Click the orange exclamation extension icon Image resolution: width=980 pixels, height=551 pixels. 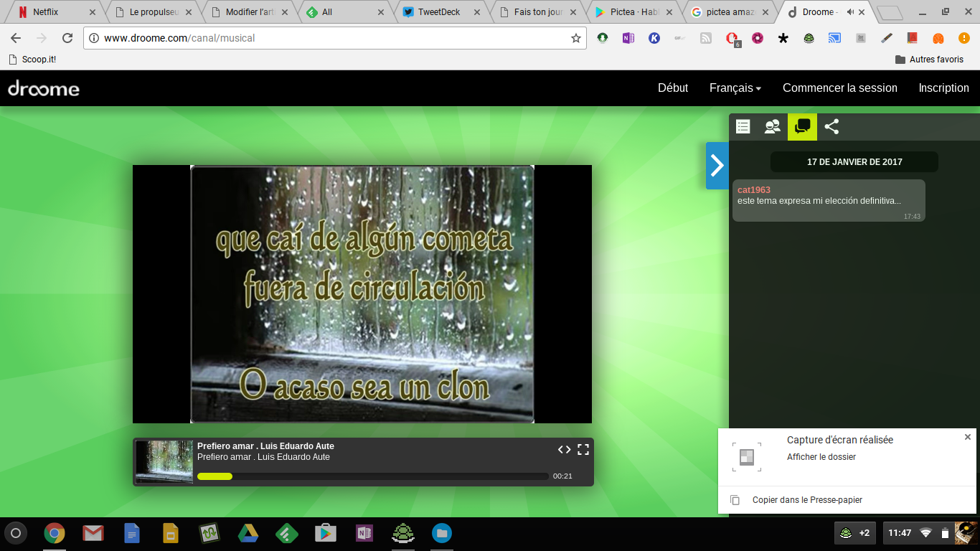(964, 38)
